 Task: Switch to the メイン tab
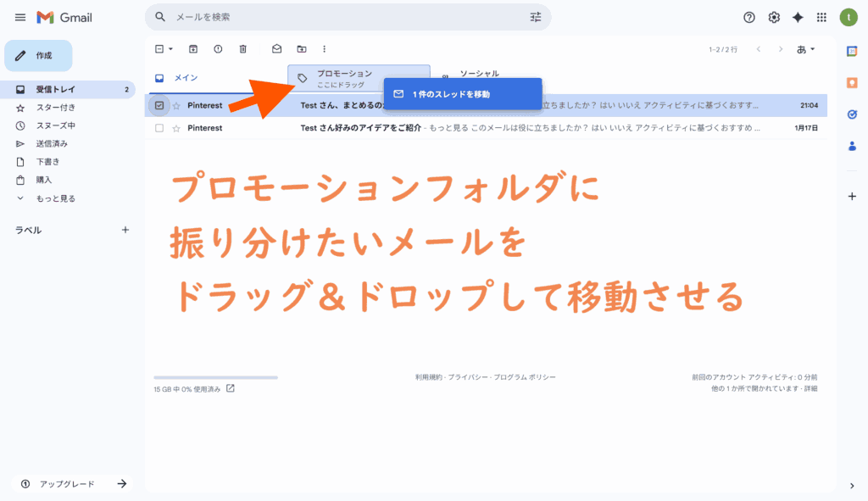coord(186,78)
